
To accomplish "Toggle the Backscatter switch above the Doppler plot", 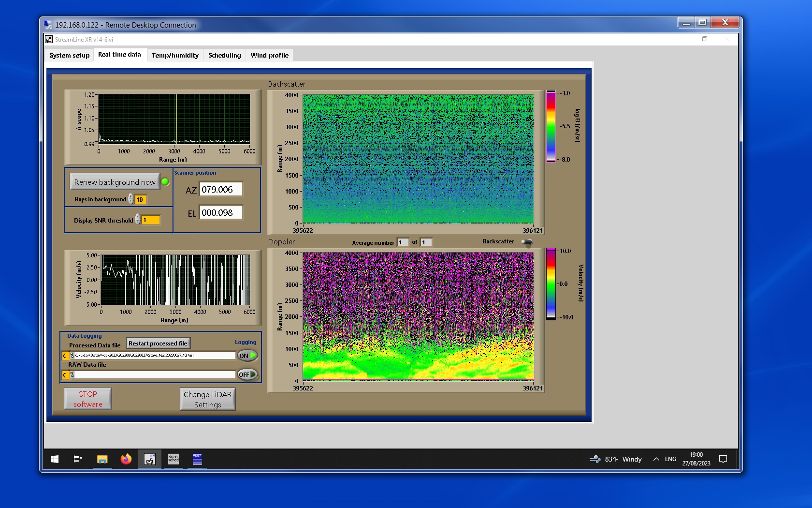I will (x=527, y=242).
